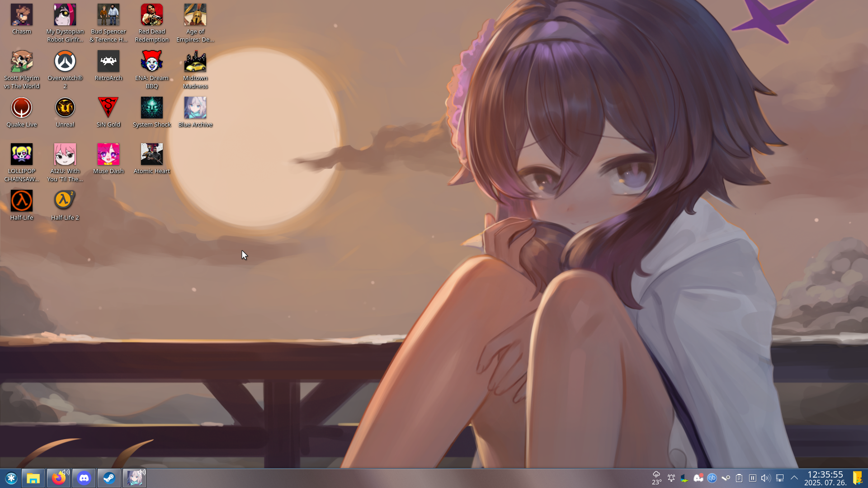868x488 pixels.
Task: Mute Blue Archive via taskbar audio indicator
Action: [142, 473]
